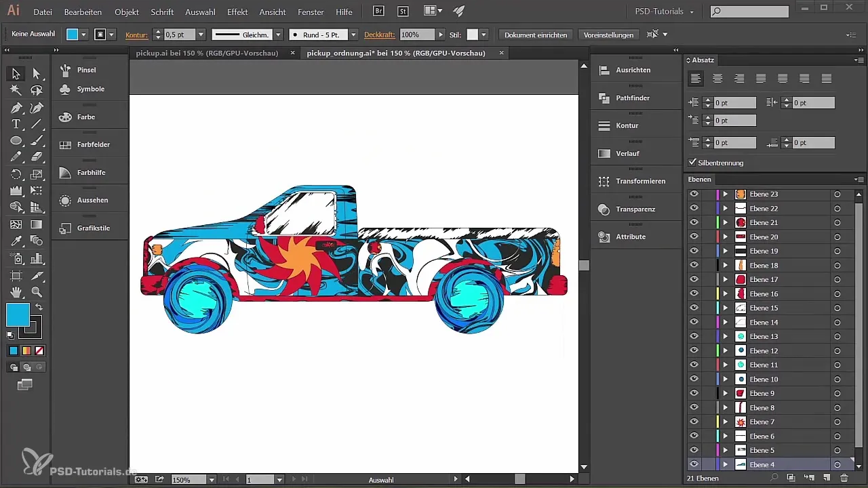Open the Ausrichten panel
Viewport: 868px width, 488px height.
pos(633,70)
